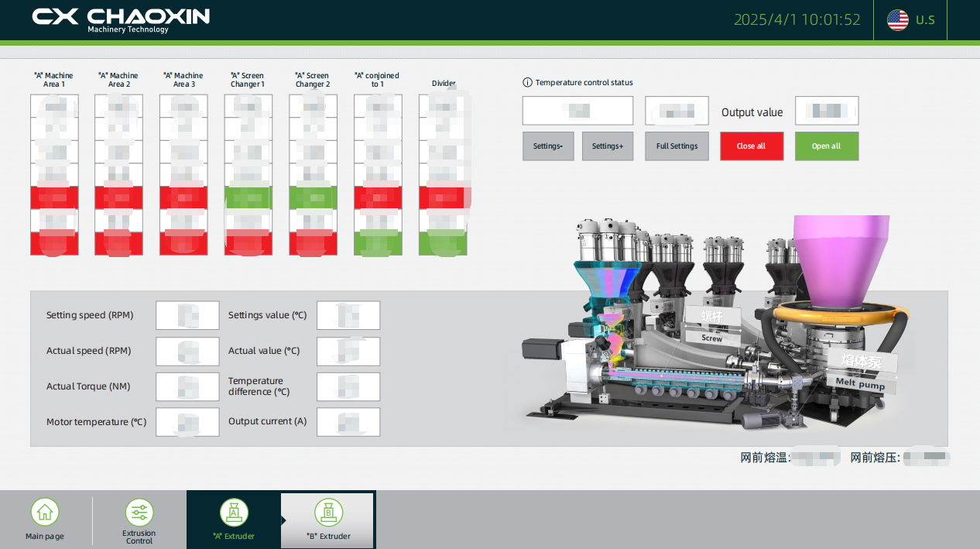Image resolution: width=980 pixels, height=549 pixels.
Task: Click the Settings+ button
Action: [x=607, y=146]
